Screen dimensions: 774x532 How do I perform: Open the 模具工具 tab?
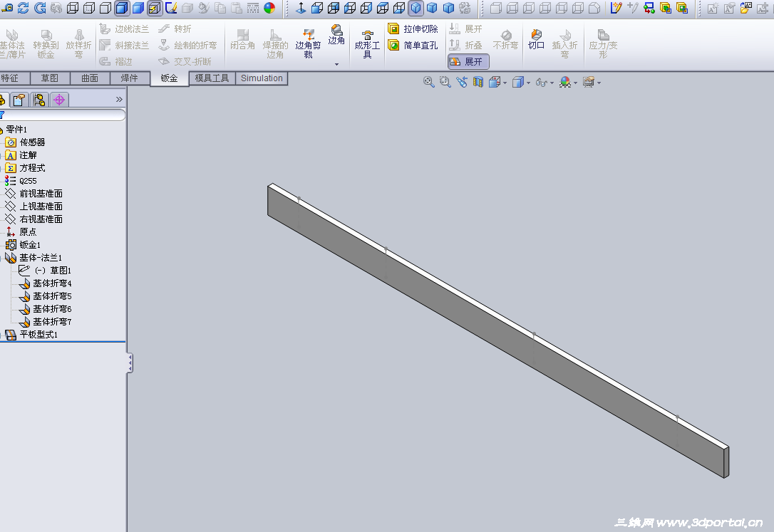tap(212, 78)
